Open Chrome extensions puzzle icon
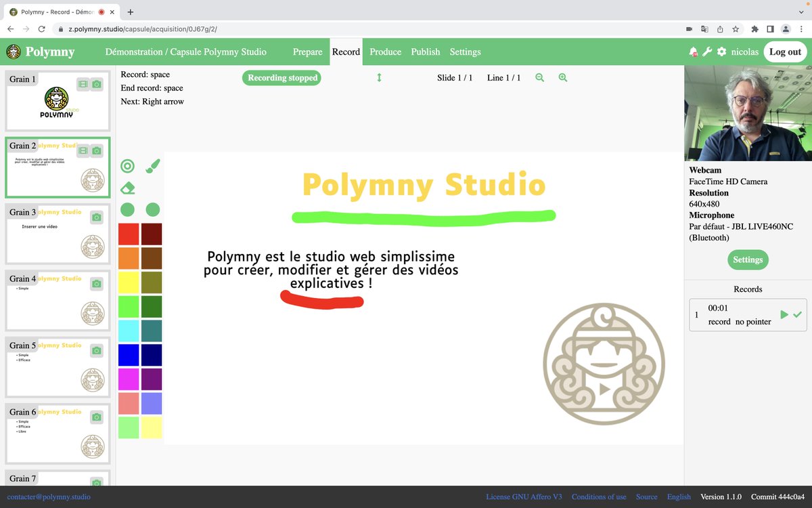Screen dimensions: 812x508 coord(755,29)
